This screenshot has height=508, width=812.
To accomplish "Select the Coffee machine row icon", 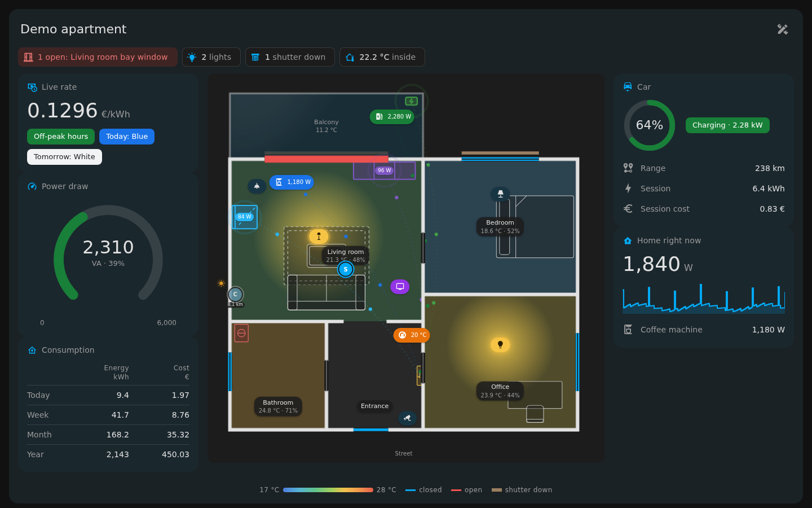I will click(x=628, y=330).
